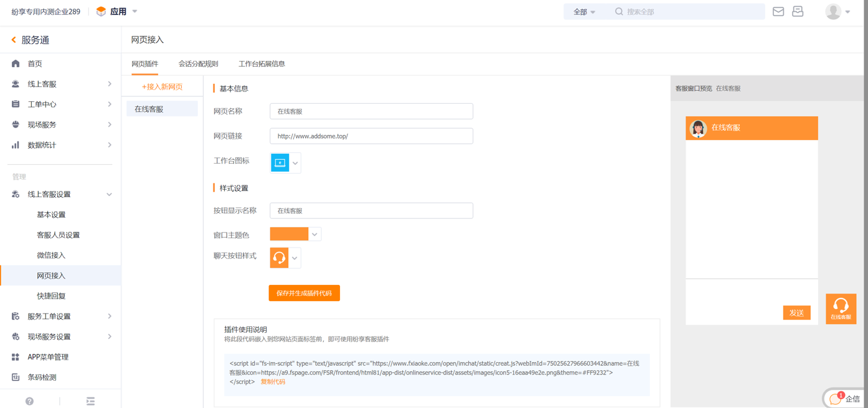The height and width of the screenshot is (408, 868).
Task: Open the 应用 dropdown arrow
Action: coord(134,12)
